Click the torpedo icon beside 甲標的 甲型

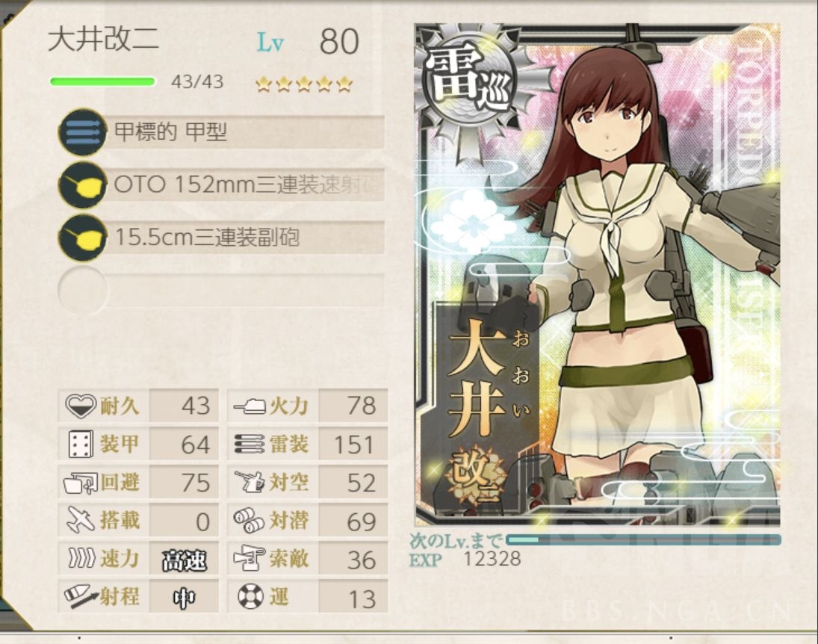(82, 131)
